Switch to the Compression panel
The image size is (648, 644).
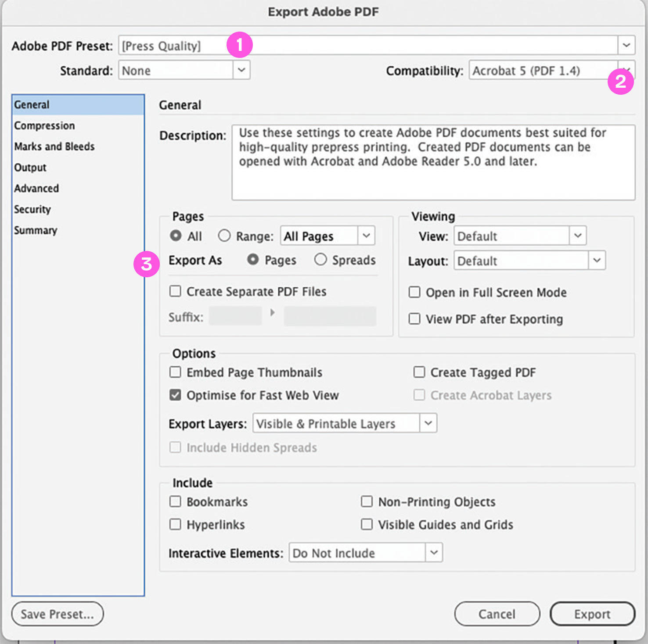(x=44, y=125)
